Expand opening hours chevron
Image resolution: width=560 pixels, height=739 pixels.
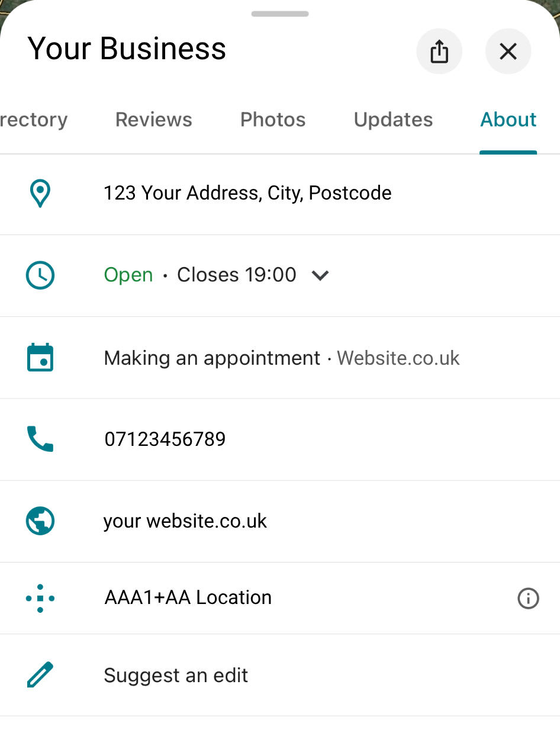click(320, 275)
